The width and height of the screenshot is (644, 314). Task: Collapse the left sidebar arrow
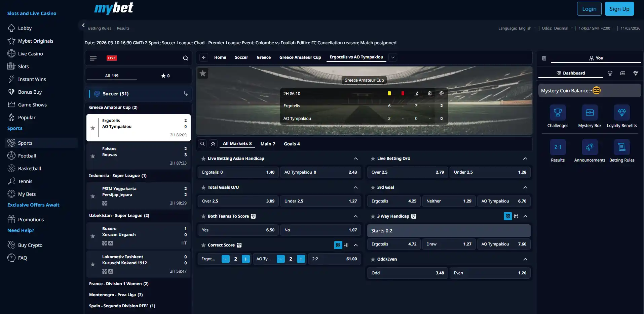[x=83, y=25]
